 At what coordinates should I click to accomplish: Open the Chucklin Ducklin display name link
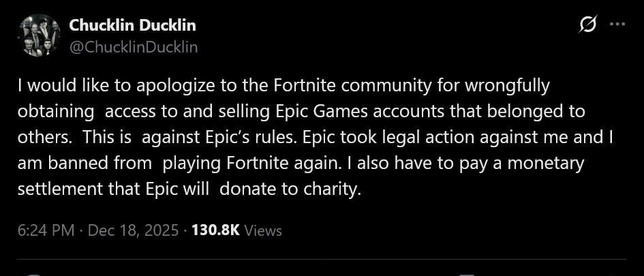[x=132, y=26]
